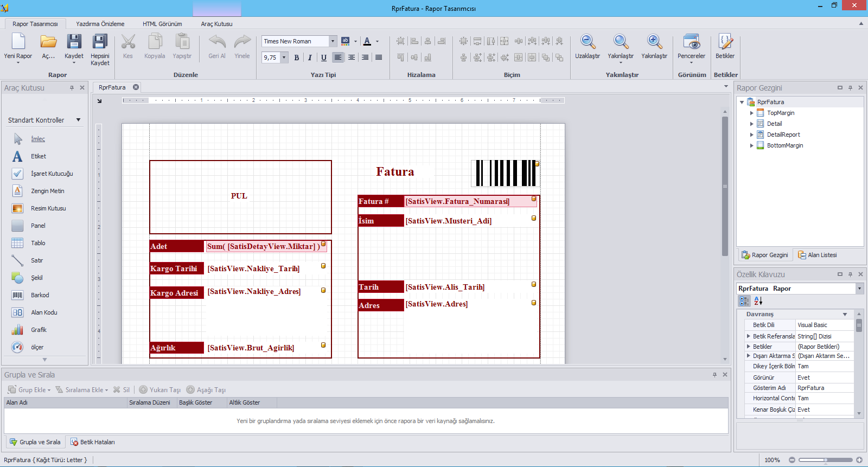This screenshot has width=868, height=467.
Task: Expand the Betikler property row
Action: pos(748,347)
